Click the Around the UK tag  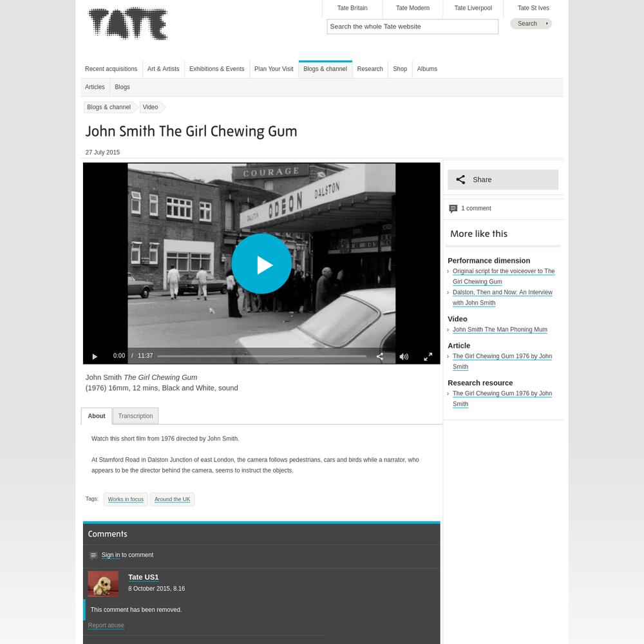172,500
